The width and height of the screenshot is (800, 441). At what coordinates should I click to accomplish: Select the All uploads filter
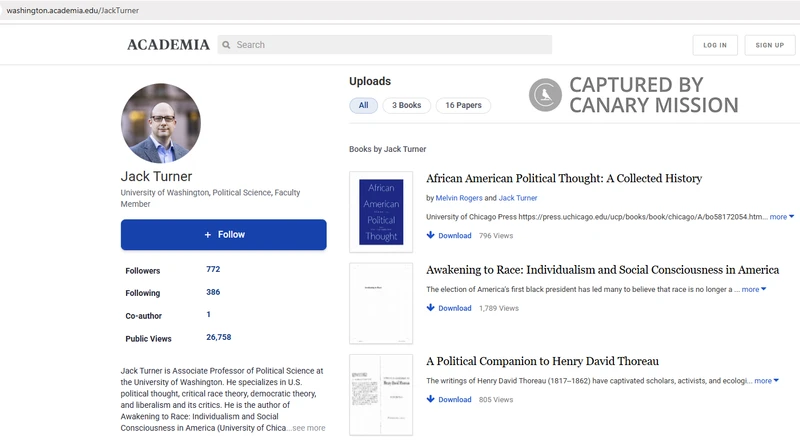coord(363,105)
